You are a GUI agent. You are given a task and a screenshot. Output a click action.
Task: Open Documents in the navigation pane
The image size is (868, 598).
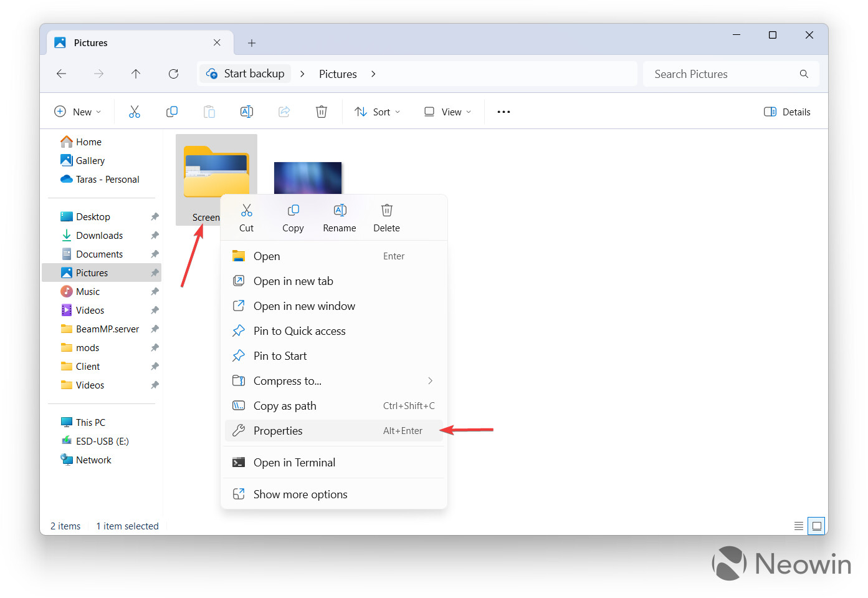coord(92,254)
